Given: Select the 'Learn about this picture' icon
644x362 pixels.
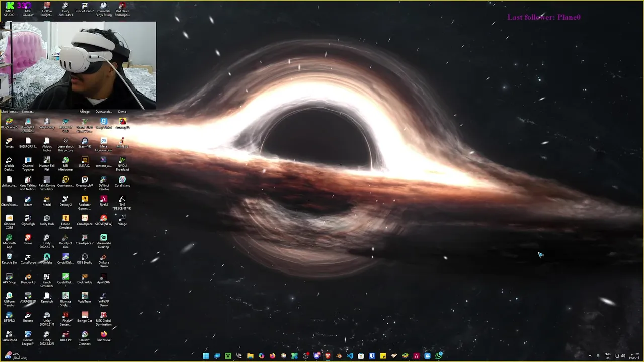Looking at the screenshot, I should click(x=65, y=145).
